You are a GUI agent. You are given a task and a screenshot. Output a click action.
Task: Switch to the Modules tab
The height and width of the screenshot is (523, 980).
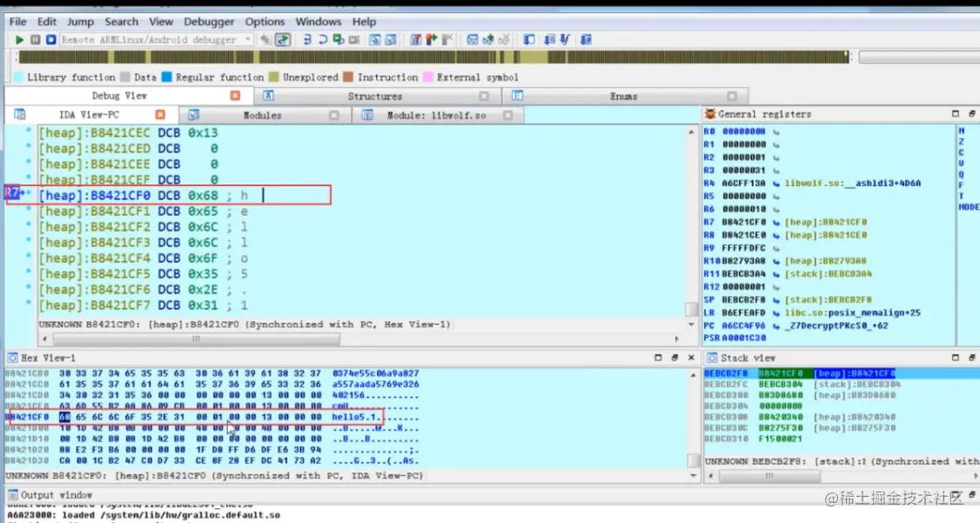coord(263,115)
